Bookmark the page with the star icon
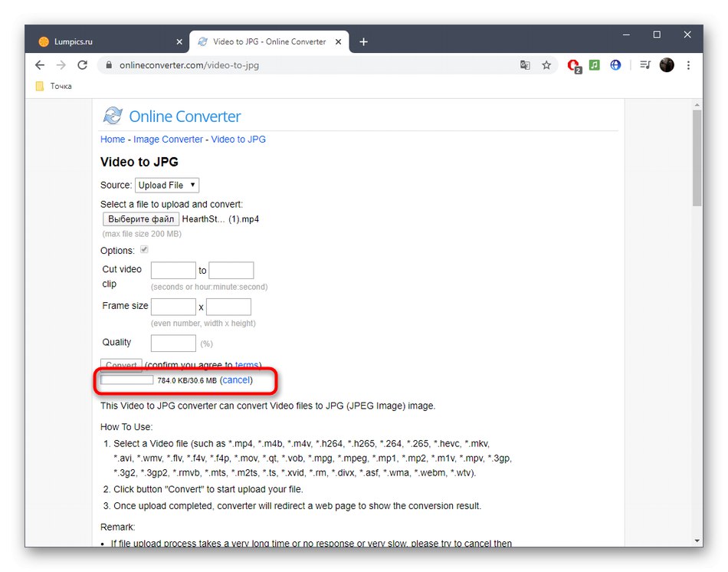This screenshot has height=572, width=728. pyautogui.click(x=546, y=65)
